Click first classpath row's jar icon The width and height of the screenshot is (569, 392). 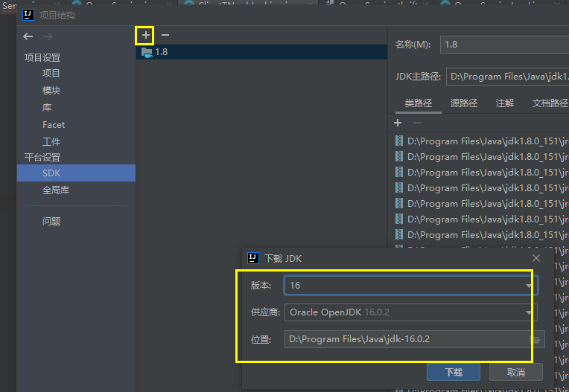[x=398, y=141]
